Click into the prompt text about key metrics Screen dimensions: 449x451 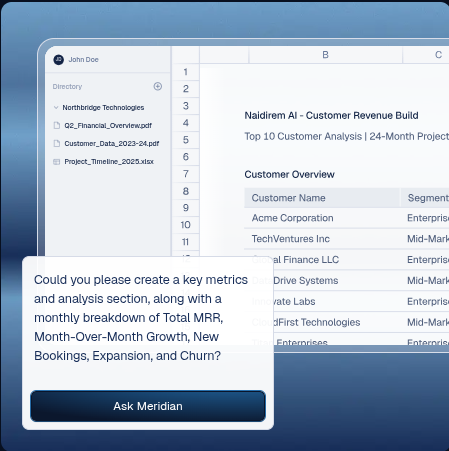click(x=141, y=318)
